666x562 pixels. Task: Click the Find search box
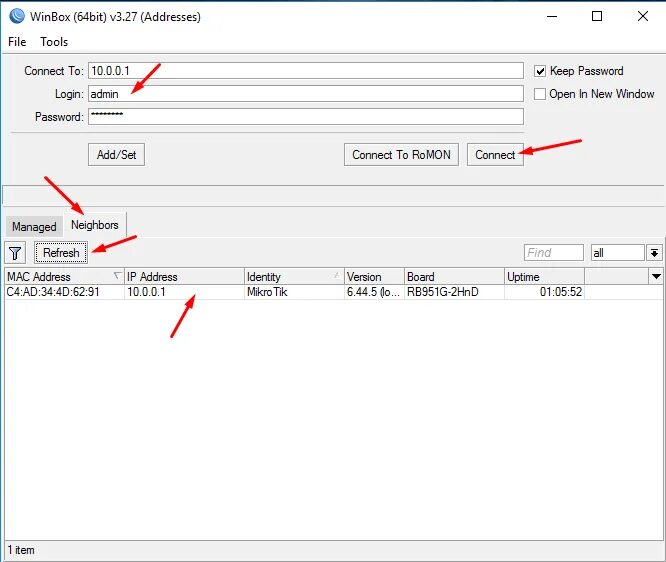click(554, 253)
